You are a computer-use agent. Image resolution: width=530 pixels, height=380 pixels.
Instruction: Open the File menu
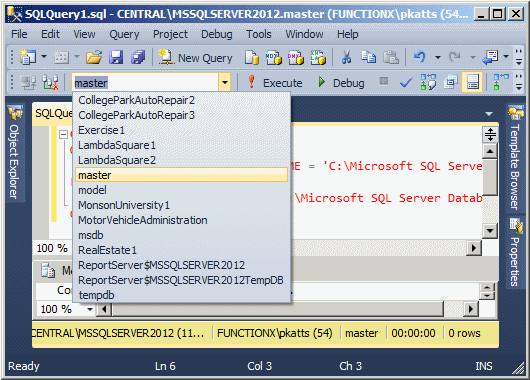click(x=19, y=34)
